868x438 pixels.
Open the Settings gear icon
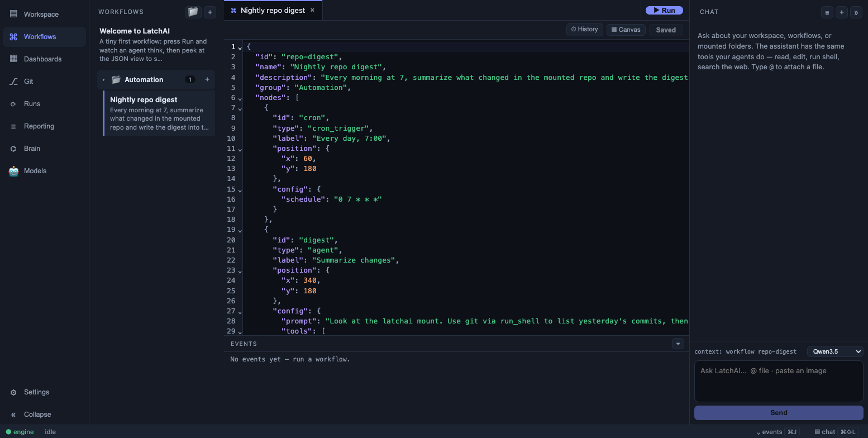pos(13,392)
